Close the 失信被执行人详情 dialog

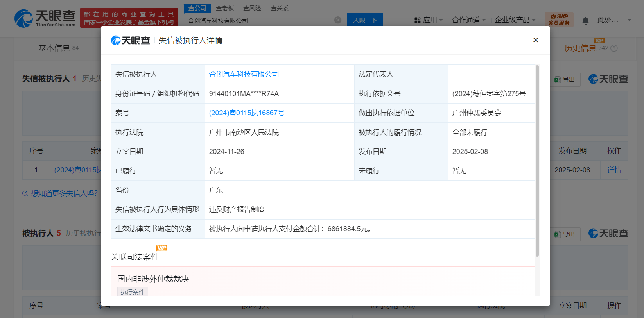tap(535, 40)
